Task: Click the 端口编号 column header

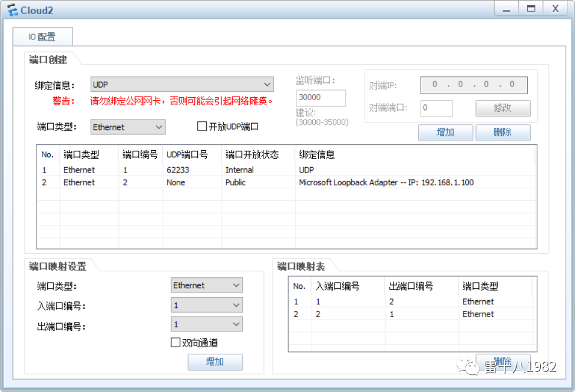Action: 141,155
